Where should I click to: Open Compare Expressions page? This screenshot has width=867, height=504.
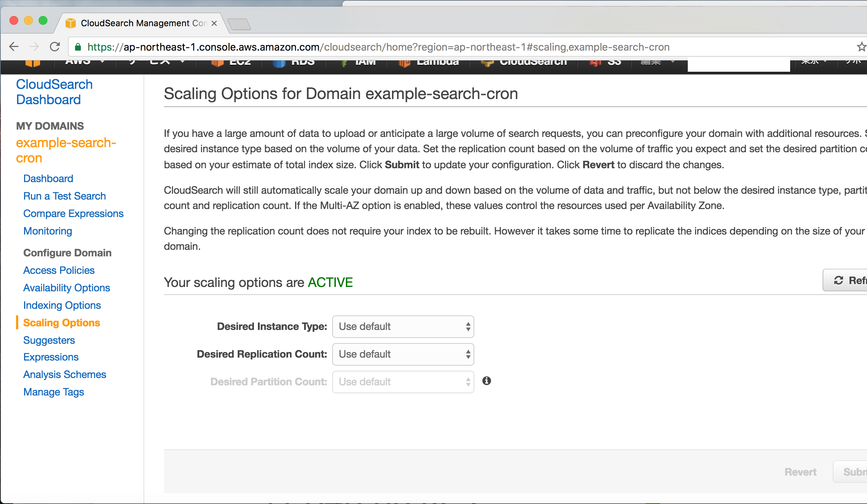pyautogui.click(x=73, y=213)
